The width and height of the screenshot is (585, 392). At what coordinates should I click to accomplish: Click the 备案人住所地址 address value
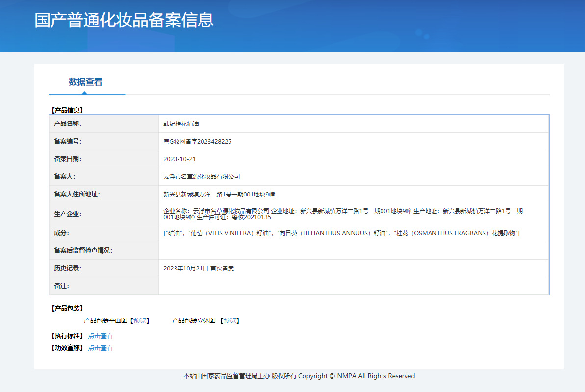(222, 195)
